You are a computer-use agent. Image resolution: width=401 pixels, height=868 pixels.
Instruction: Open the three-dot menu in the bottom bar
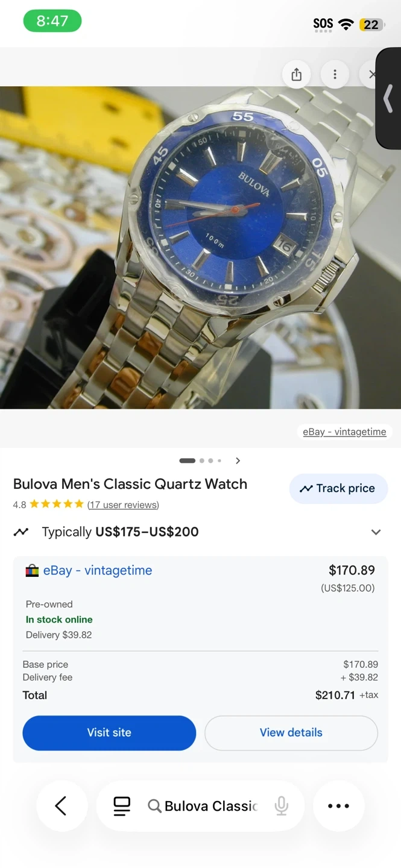(338, 806)
